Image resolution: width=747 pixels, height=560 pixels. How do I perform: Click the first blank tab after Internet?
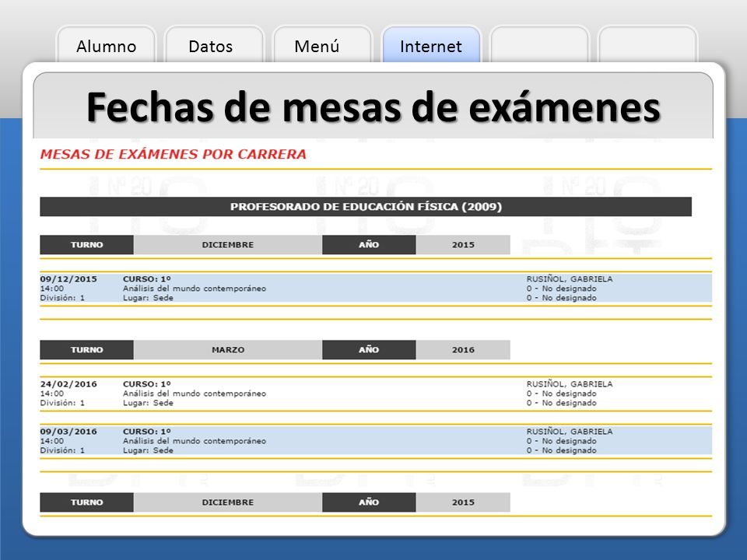540,46
